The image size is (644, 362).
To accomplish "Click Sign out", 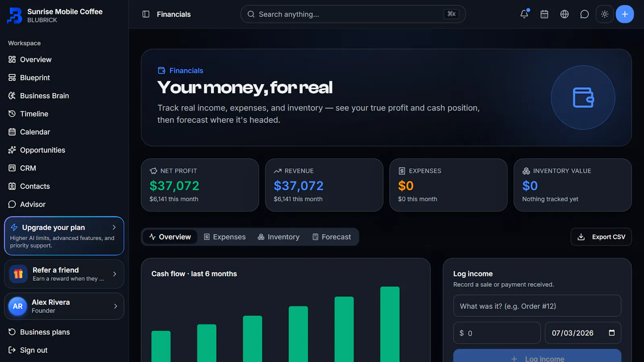I will click(x=64, y=350).
